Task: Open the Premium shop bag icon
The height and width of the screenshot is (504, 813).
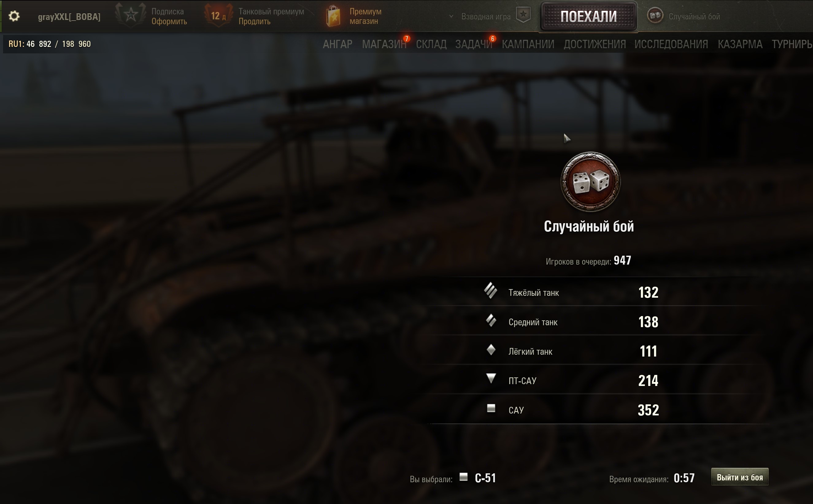Action: point(333,16)
